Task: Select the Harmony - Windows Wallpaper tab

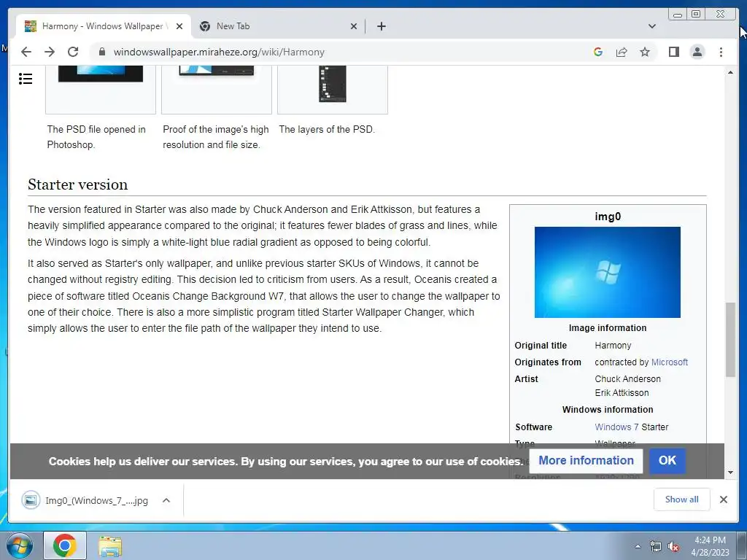Action: click(104, 26)
